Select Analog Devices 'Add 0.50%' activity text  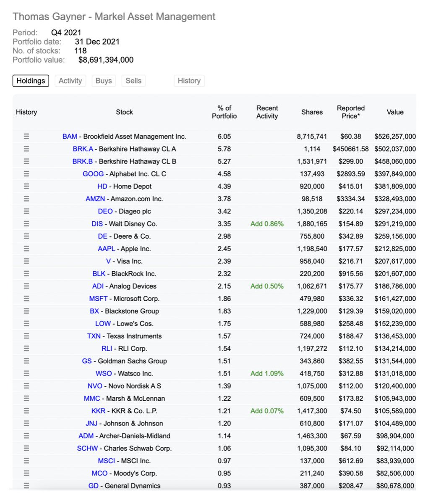267,286
